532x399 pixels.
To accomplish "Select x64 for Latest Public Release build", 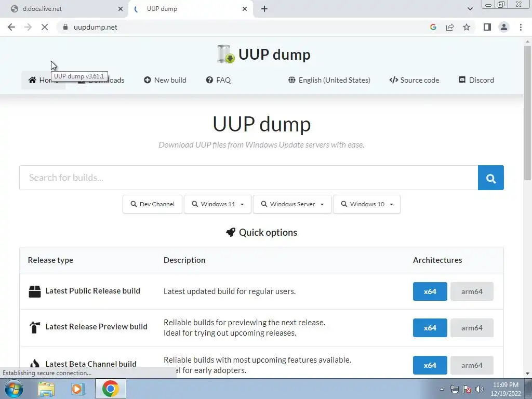I will click(430, 291).
